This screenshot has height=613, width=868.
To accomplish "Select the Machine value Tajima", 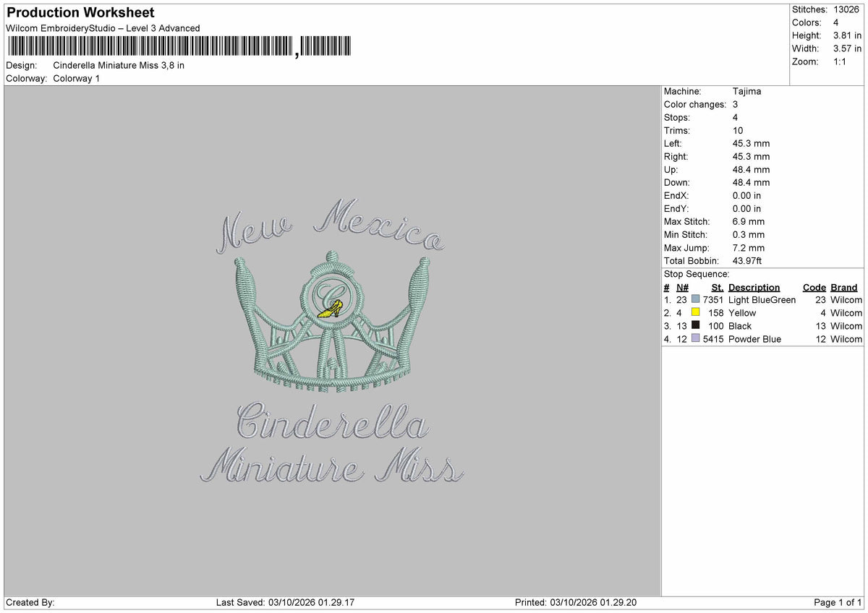I will pyautogui.click(x=746, y=92).
